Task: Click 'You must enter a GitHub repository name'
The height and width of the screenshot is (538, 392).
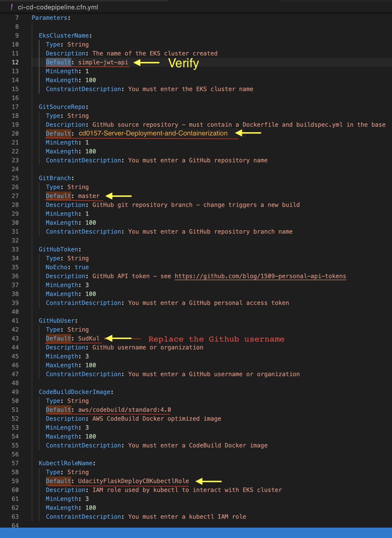Action: (198, 160)
